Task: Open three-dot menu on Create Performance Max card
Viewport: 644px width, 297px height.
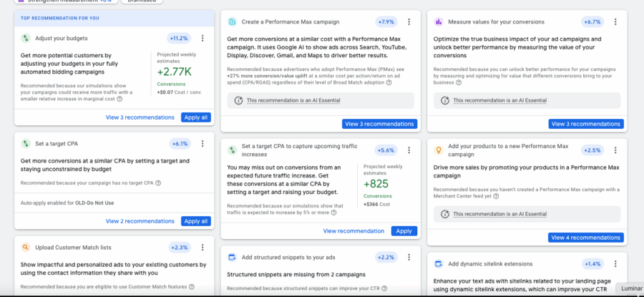Action: pyautogui.click(x=409, y=22)
